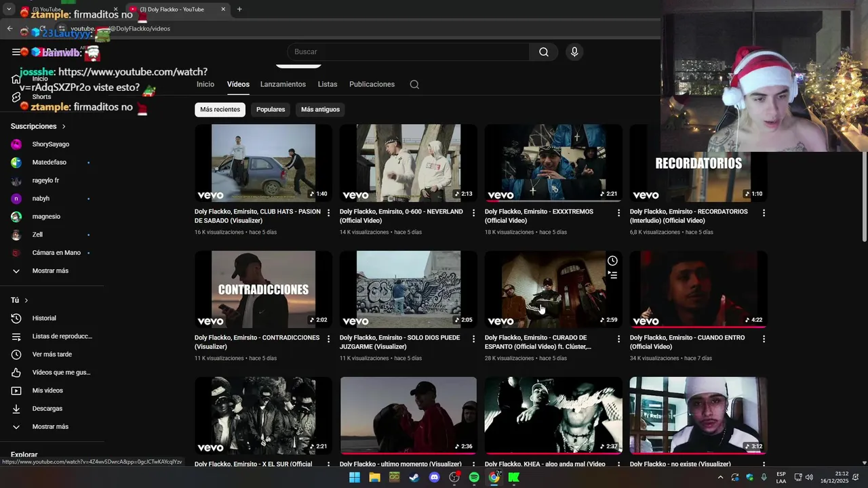Open options menu for SOLO DIOS PUEDE JUZGARME
The width and height of the screenshot is (868, 488).
(474, 339)
